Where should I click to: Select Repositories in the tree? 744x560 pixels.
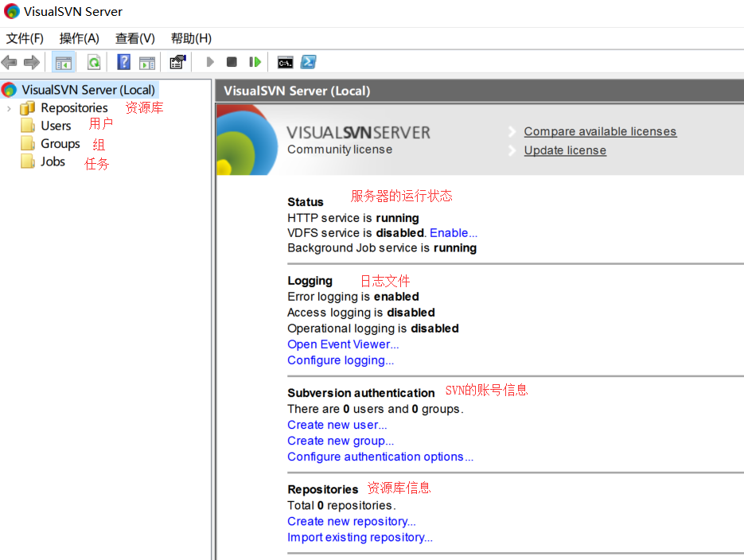[74, 108]
